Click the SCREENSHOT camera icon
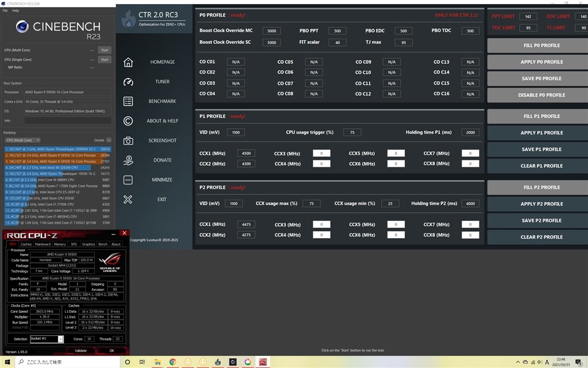The image size is (588, 368). point(128,140)
